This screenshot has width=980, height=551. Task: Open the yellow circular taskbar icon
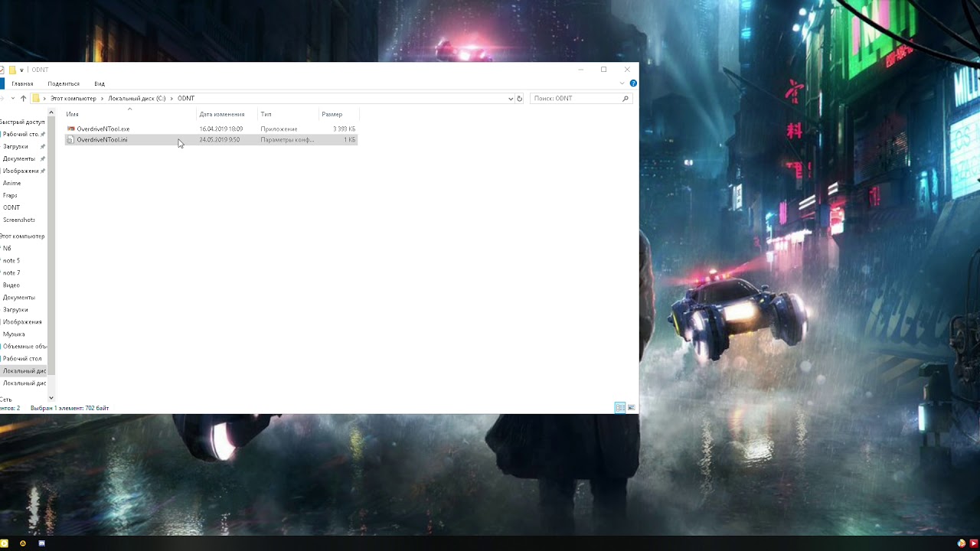[x=23, y=543]
